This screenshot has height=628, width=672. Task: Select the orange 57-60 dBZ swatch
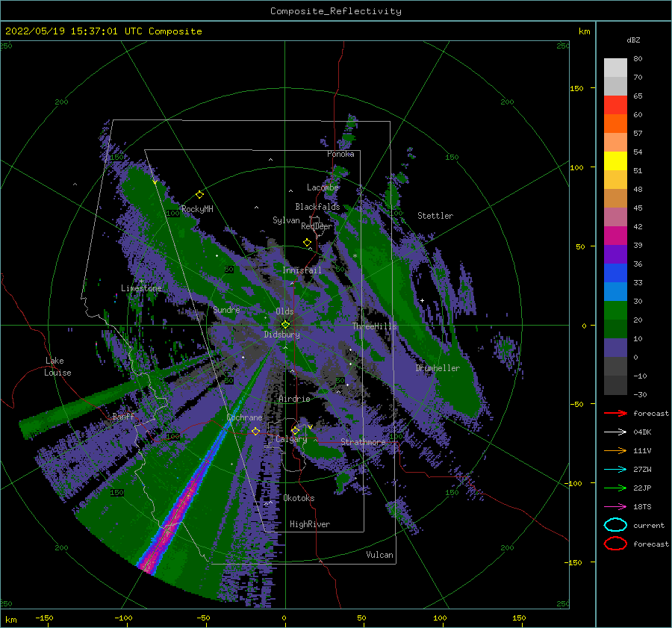[x=615, y=124]
